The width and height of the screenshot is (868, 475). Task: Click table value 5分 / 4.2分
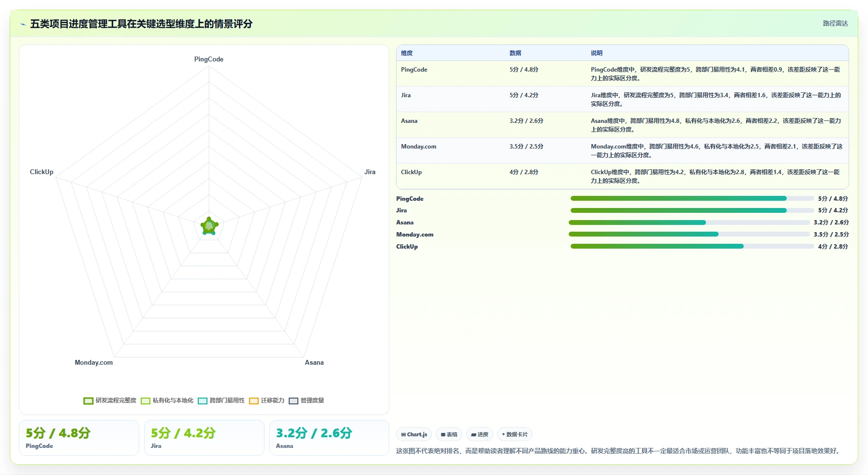(524, 95)
